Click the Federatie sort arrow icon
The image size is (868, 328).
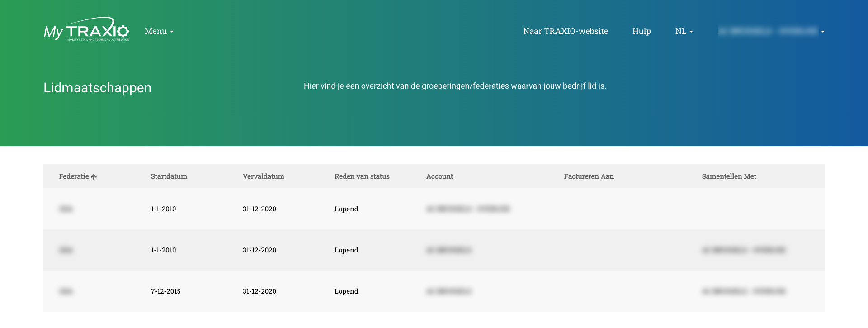click(94, 177)
